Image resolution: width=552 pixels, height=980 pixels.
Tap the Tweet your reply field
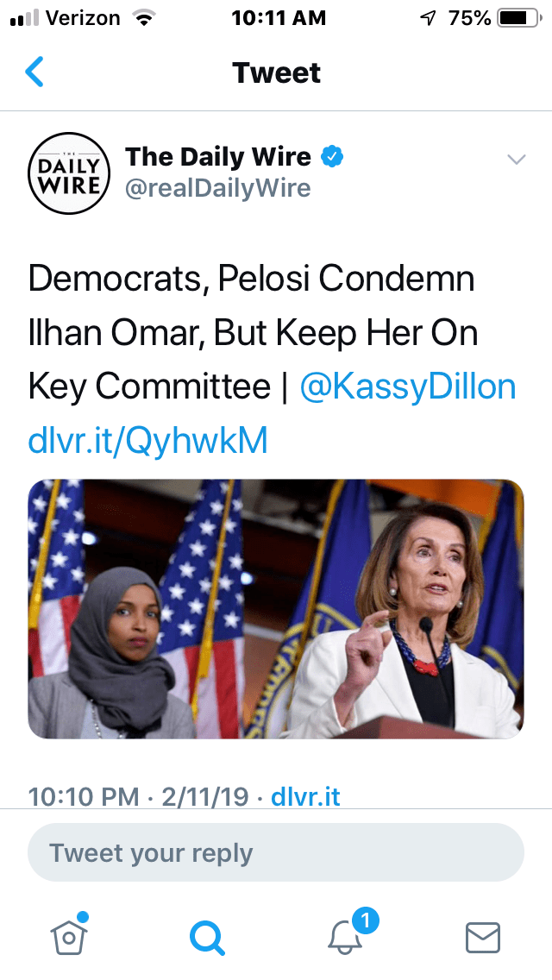276,852
